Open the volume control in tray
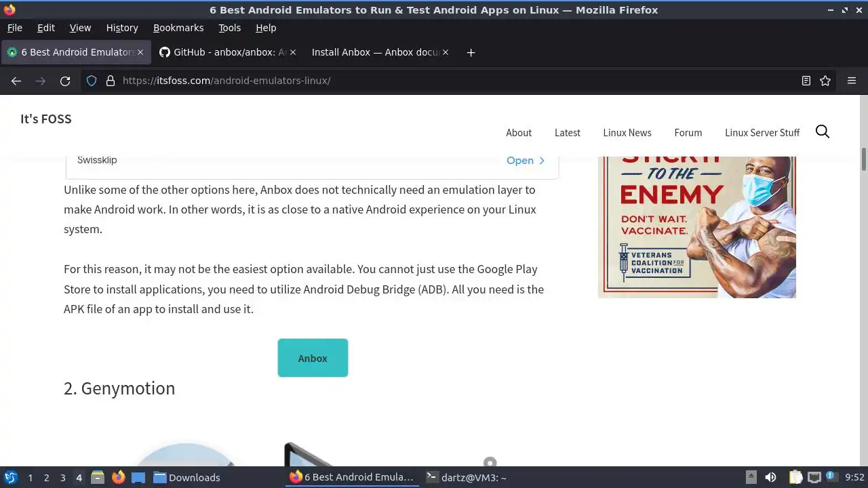 [770, 477]
